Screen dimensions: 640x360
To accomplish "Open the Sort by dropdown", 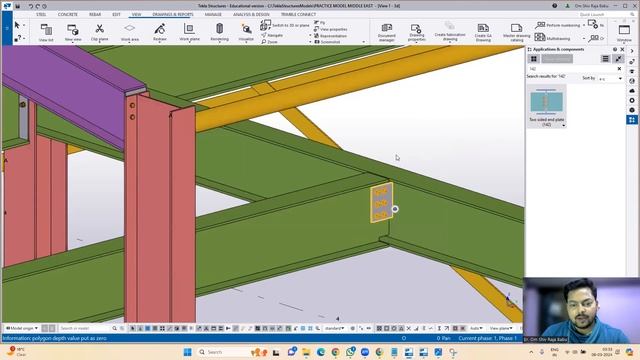I will click(x=610, y=78).
